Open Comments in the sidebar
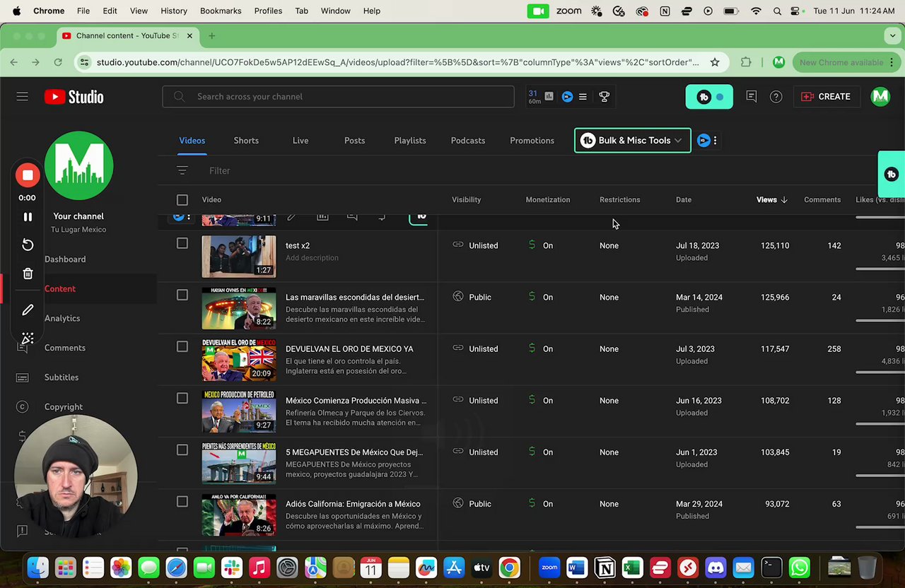This screenshot has height=588, width=905. [65, 348]
